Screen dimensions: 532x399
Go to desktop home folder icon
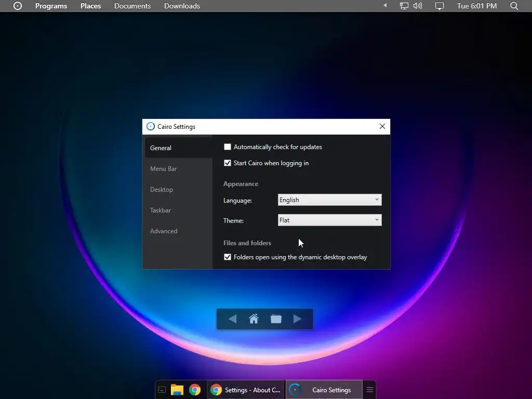[254, 319]
